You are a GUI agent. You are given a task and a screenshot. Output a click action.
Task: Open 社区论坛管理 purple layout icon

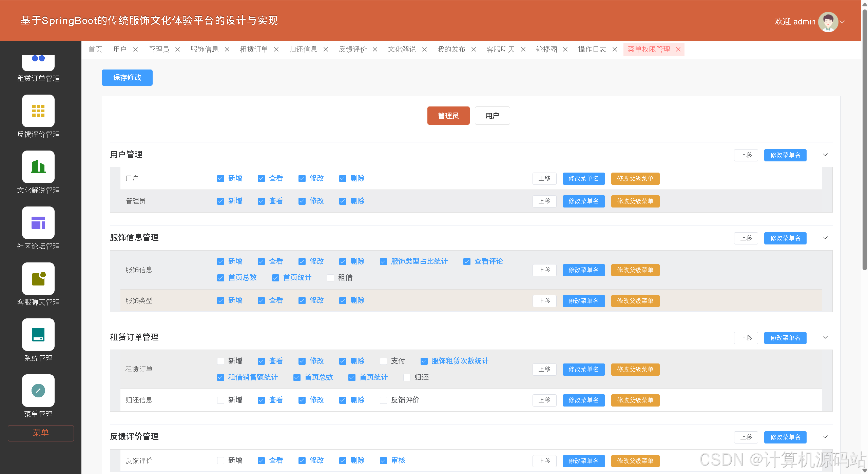click(38, 223)
